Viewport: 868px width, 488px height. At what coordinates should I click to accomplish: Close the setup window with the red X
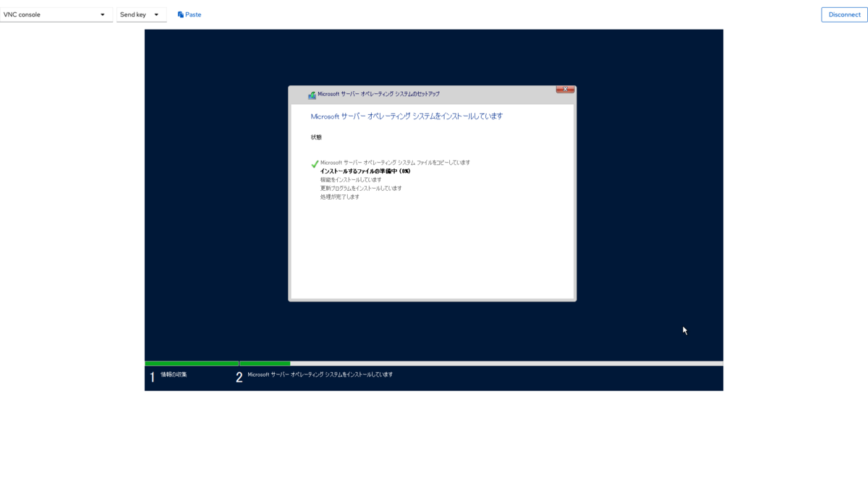click(565, 89)
